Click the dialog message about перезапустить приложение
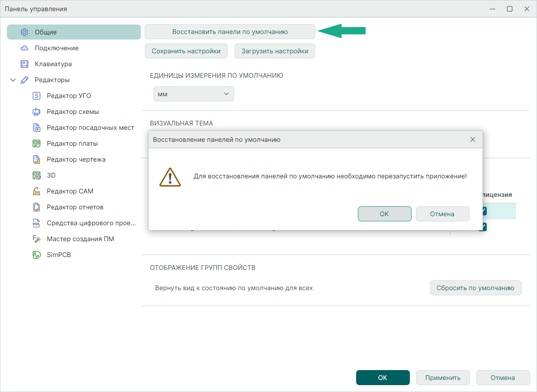Screen dimensions: 537x392 (330, 176)
